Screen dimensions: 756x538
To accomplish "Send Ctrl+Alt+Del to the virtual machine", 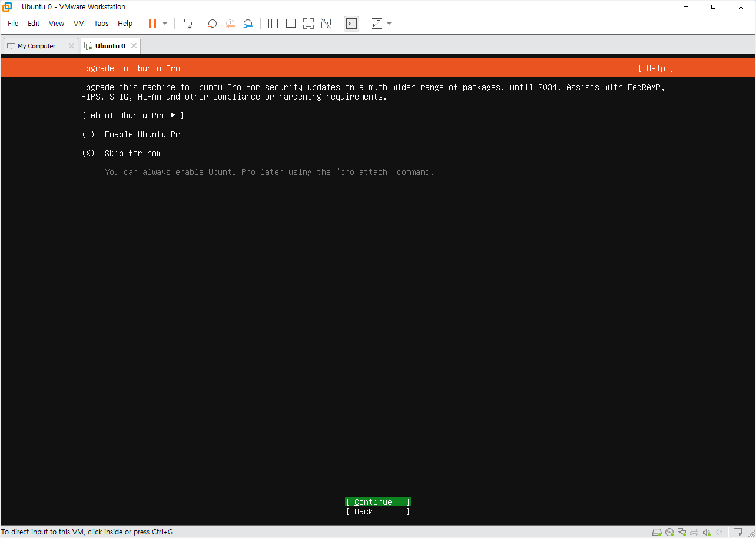I will click(x=187, y=24).
